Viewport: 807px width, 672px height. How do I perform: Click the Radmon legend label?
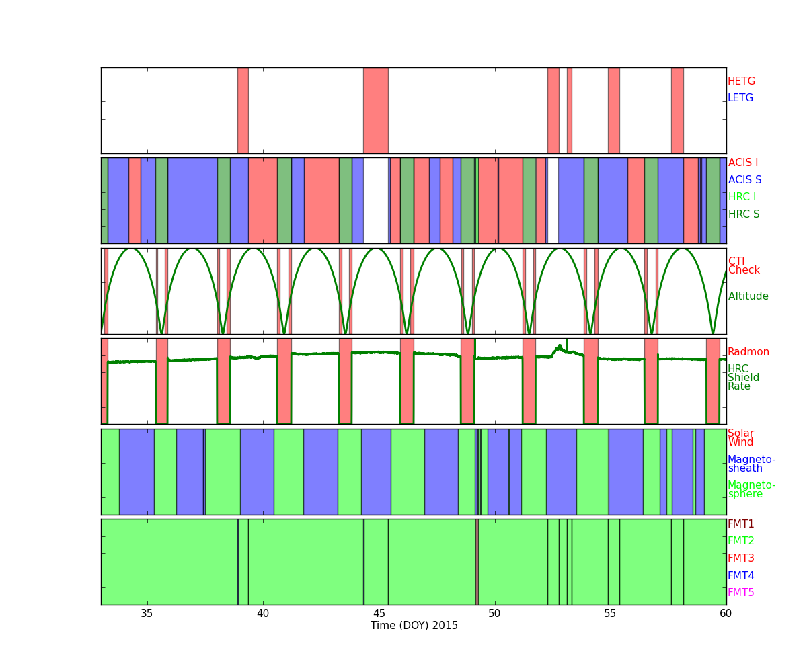[x=748, y=352]
